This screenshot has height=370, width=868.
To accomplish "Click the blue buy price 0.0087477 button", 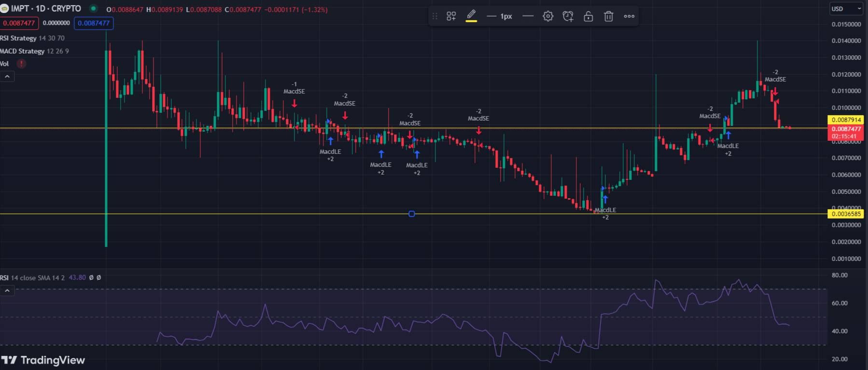I will (94, 23).
